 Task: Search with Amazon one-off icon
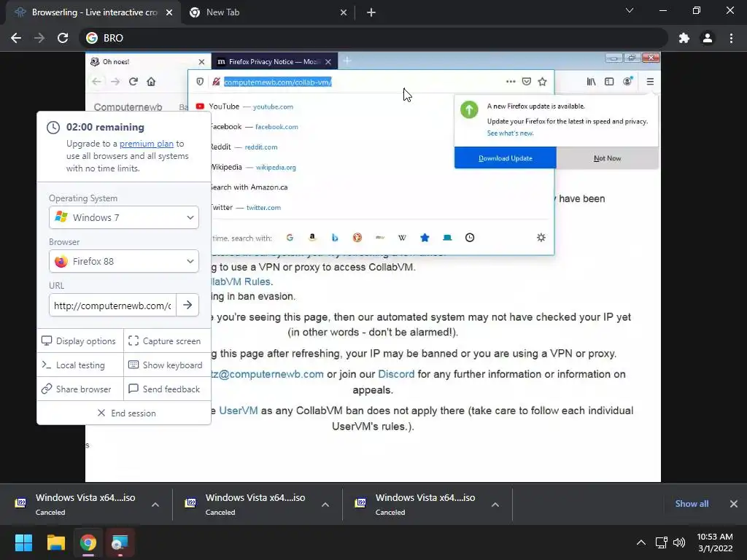coord(312,238)
